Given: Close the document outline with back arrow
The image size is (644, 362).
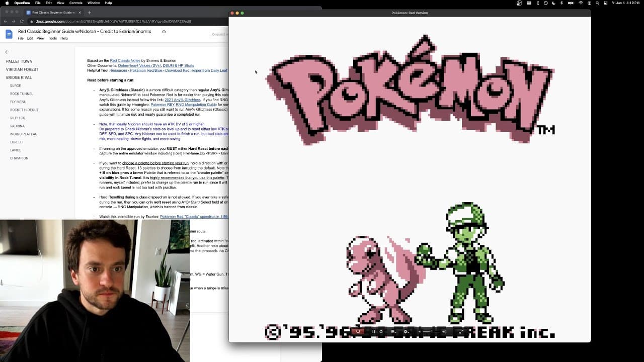Looking at the screenshot, I should [x=7, y=52].
